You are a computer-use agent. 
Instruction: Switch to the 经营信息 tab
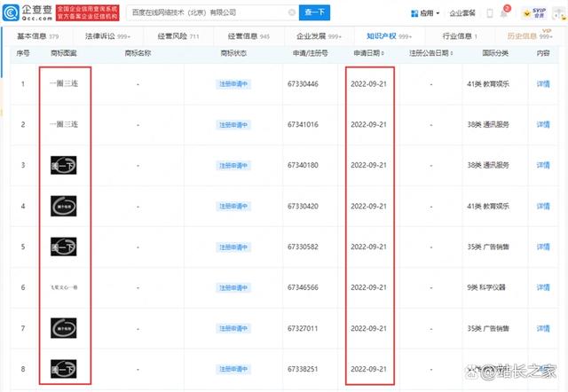point(248,36)
